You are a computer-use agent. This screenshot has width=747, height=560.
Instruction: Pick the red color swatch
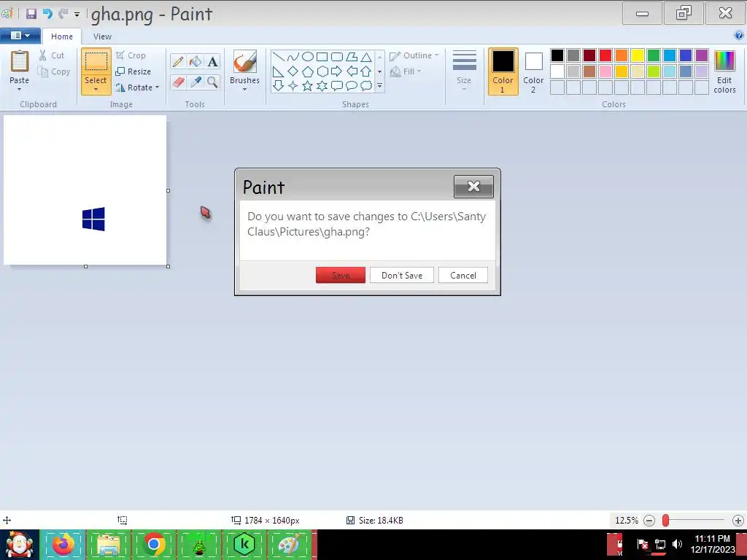point(605,55)
